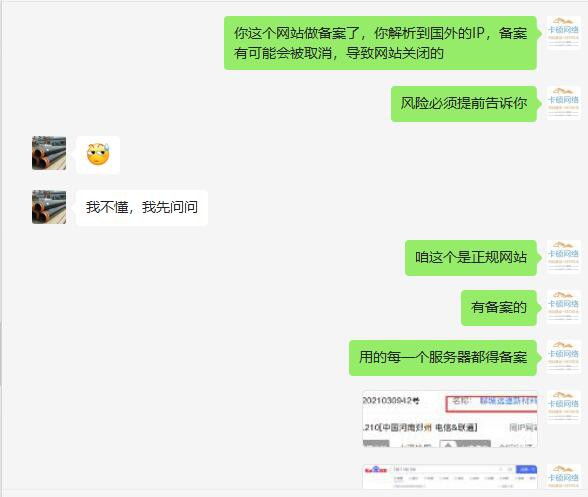Click sender avatar beside the IP 备案 warning message
The image size is (588, 497).
[x=564, y=33]
